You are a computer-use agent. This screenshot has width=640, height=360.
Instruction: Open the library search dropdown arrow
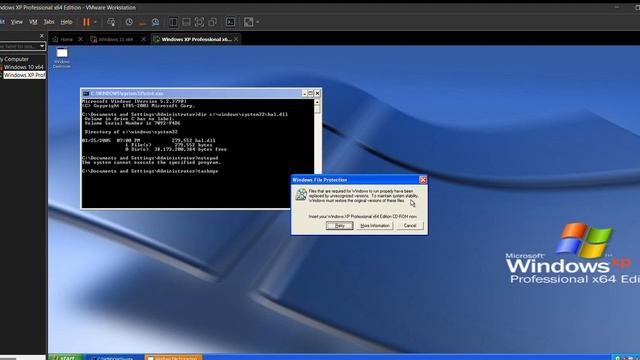pyautogui.click(x=42, y=47)
